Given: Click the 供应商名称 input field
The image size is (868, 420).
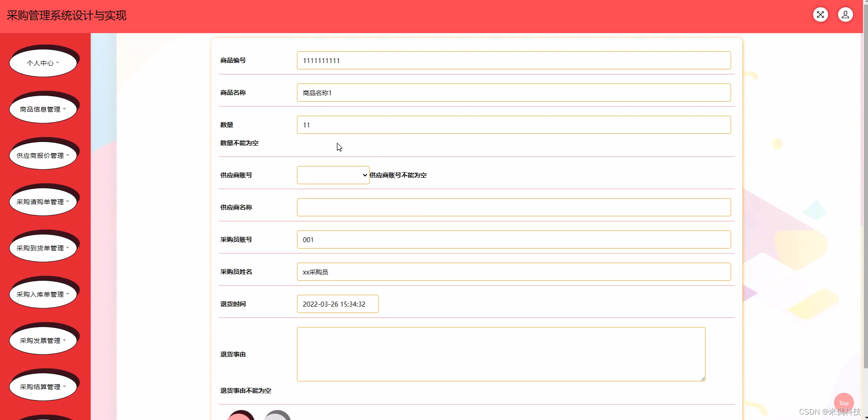Looking at the screenshot, I should coord(514,207).
